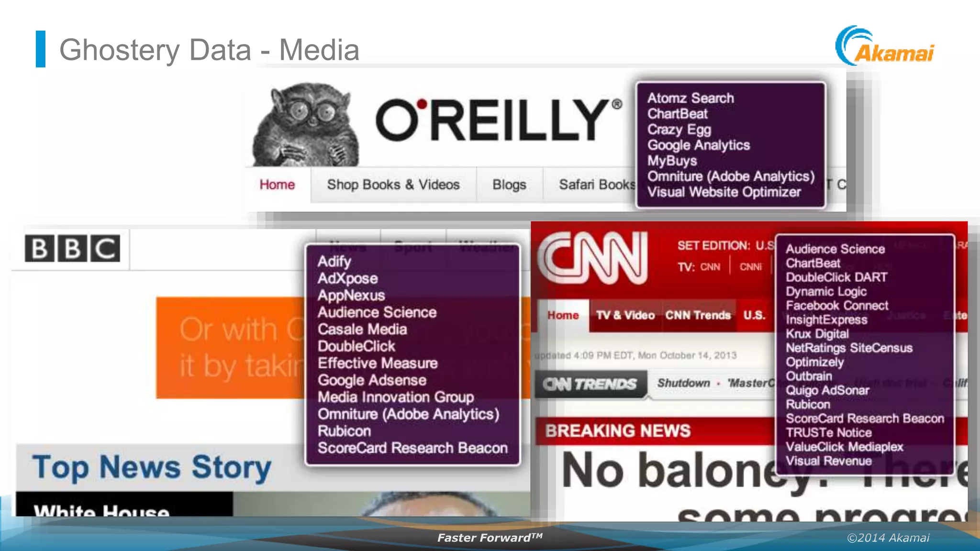
Task: Open O'Reilly Home tab
Action: [x=277, y=185]
